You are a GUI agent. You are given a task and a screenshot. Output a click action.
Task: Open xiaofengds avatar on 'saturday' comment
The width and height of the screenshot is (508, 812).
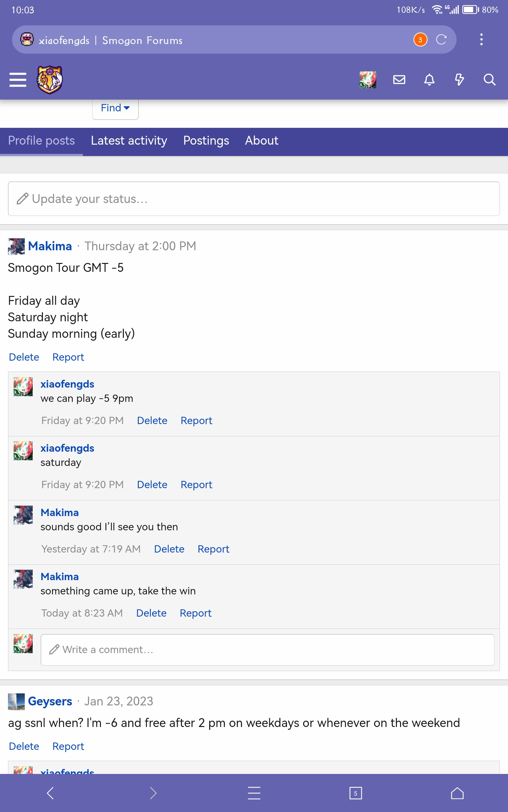[x=23, y=451]
